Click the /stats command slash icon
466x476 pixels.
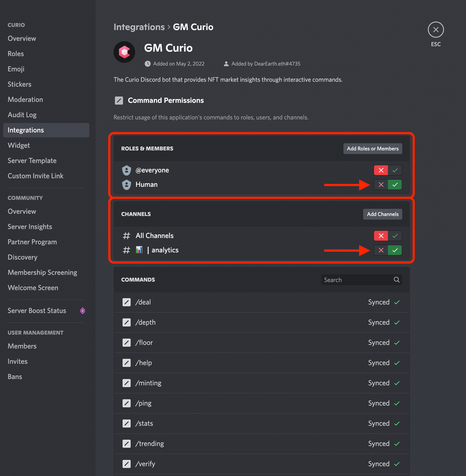pyautogui.click(x=127, y=423)
